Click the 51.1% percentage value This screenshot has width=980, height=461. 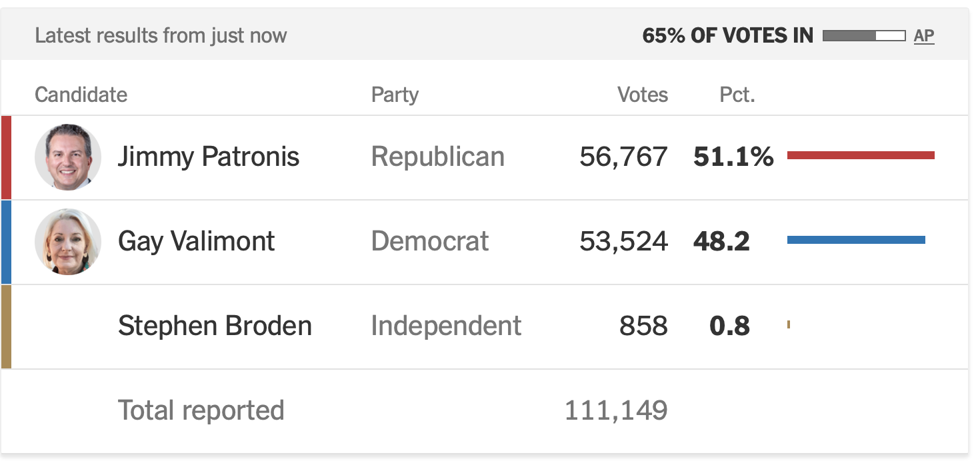click(x=733, y=157)
